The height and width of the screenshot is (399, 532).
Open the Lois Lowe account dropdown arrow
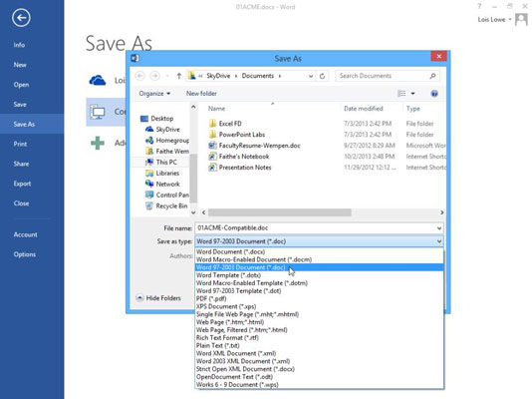point(510,19)
